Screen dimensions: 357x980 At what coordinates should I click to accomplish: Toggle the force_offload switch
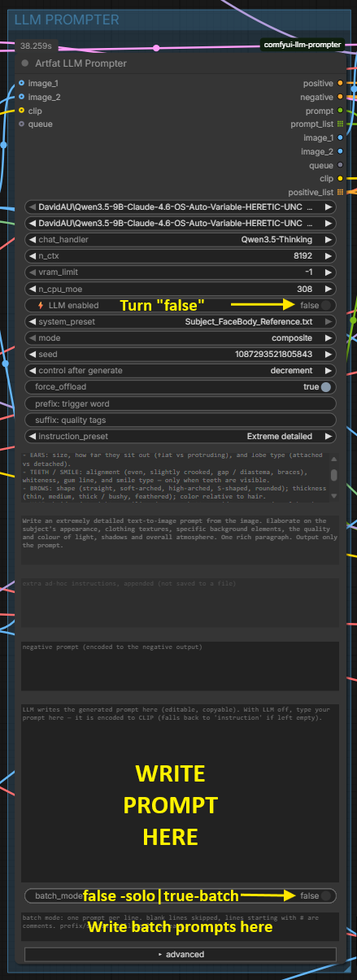point(326,387)
